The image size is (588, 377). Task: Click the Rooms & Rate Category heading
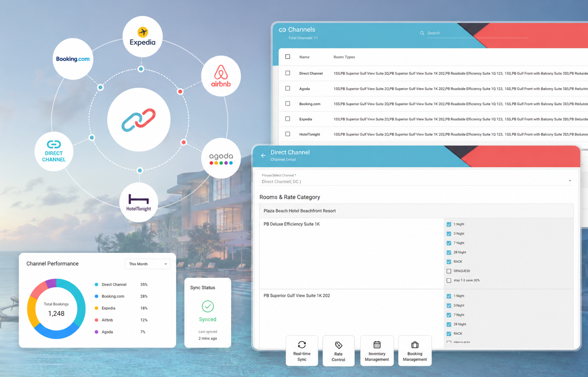290,197
